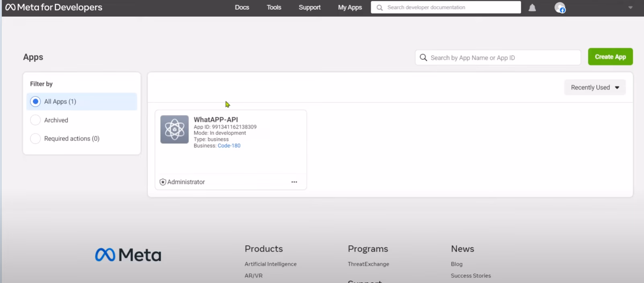Click the magnifier in app search box

tap(423, 58)
